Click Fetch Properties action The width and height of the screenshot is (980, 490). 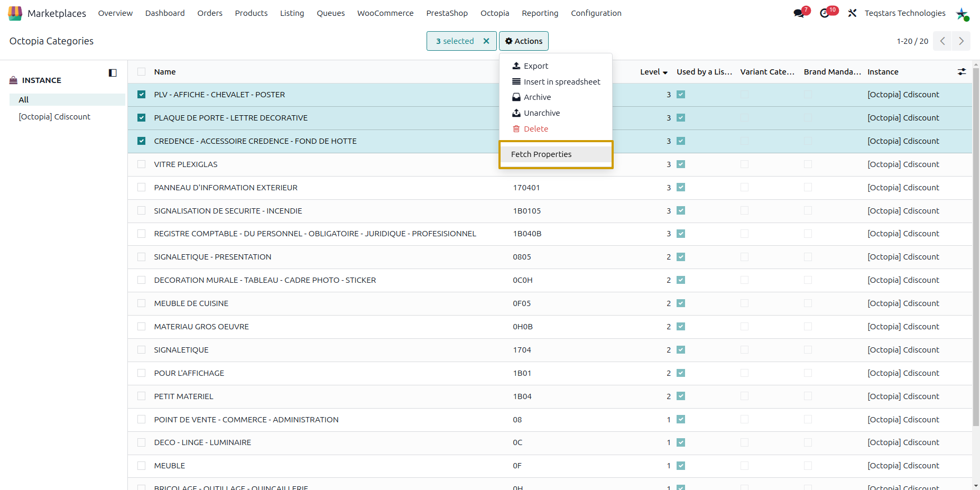click(556, 154)
